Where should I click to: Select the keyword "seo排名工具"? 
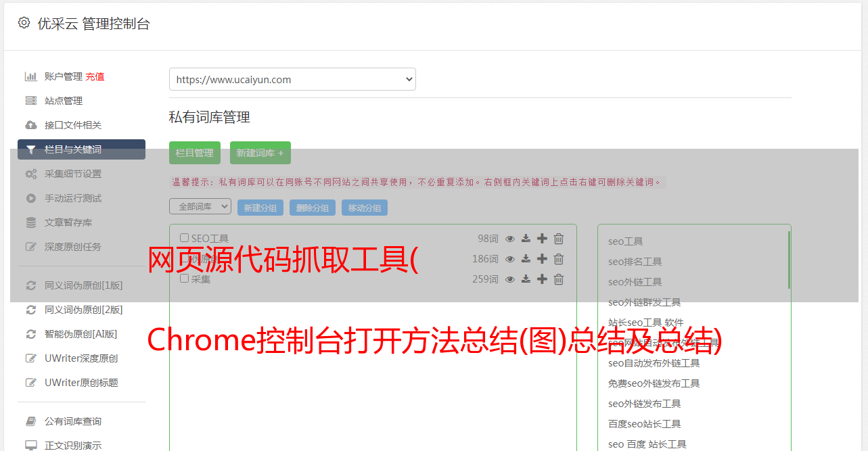635,262
